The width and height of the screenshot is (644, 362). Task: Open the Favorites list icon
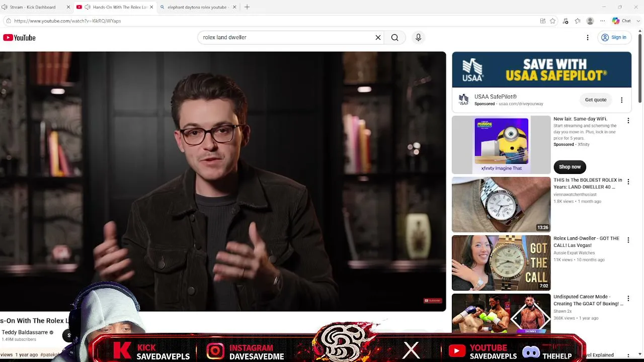click(578, 21)
